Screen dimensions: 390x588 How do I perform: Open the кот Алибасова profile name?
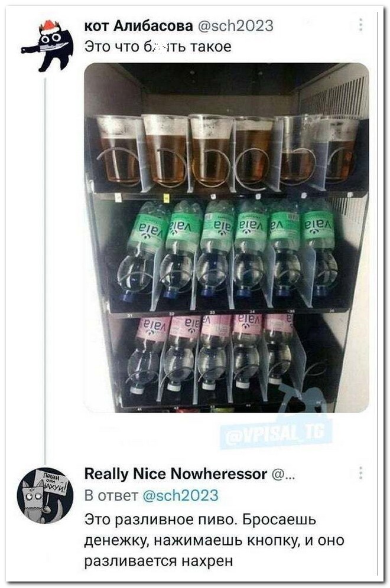coord(138,25)
